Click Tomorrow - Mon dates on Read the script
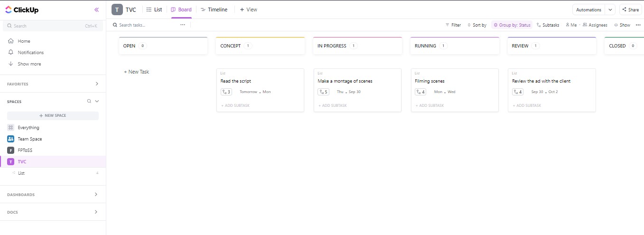This screenshot has height=235, width=644. pyautogui.click(x=255, y=92)
